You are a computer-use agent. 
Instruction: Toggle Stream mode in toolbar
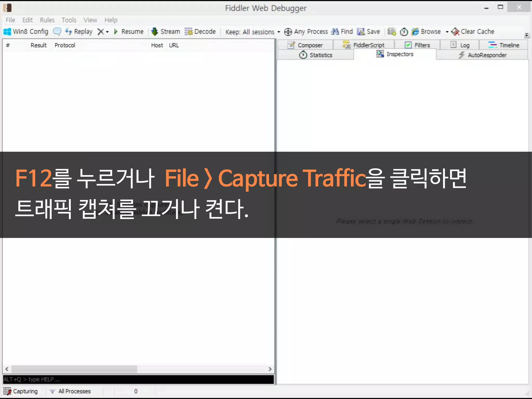(x=166, y=32)
